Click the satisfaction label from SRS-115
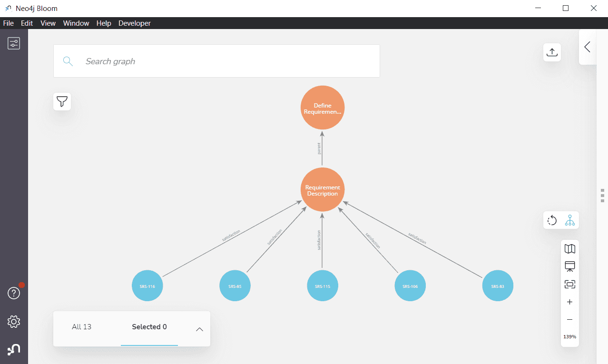 pyautogui.click(x=319, y=240)
